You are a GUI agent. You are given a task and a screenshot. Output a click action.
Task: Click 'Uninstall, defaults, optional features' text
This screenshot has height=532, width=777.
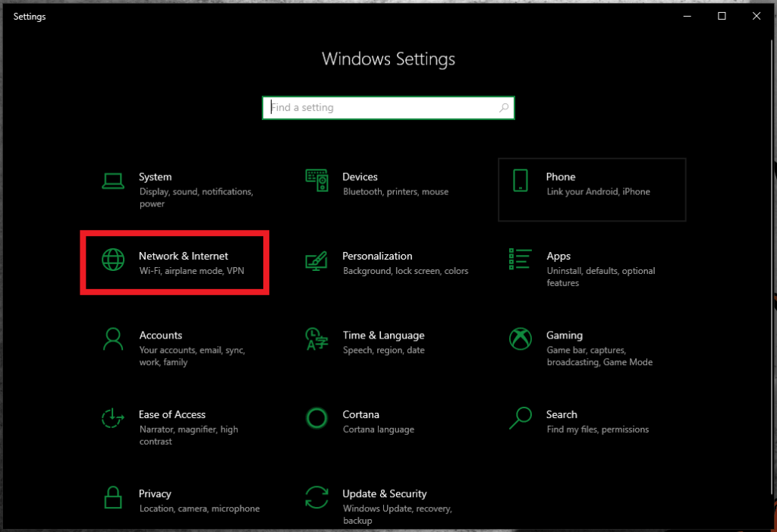pyautogui.click(x=601, y=277)
